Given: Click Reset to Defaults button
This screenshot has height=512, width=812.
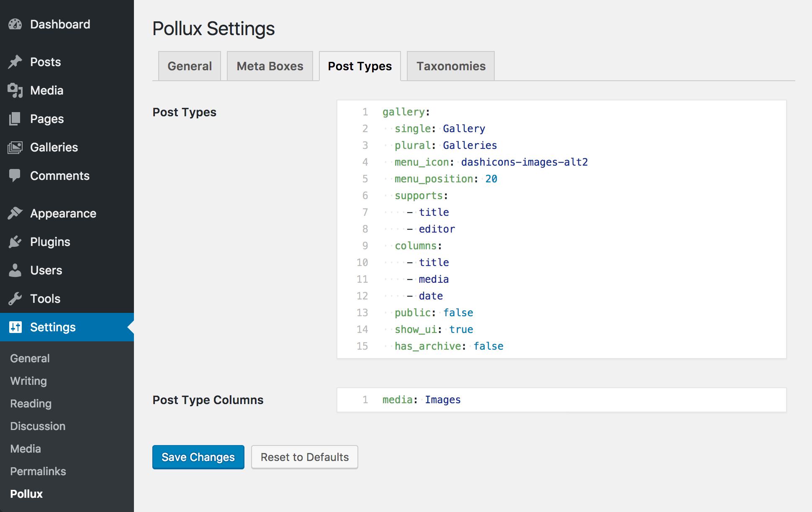Looking at the screenshot, I should 304,457.
